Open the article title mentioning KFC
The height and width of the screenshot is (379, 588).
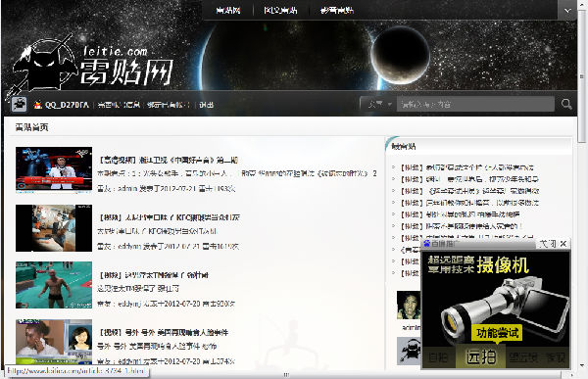coord(170,217)
